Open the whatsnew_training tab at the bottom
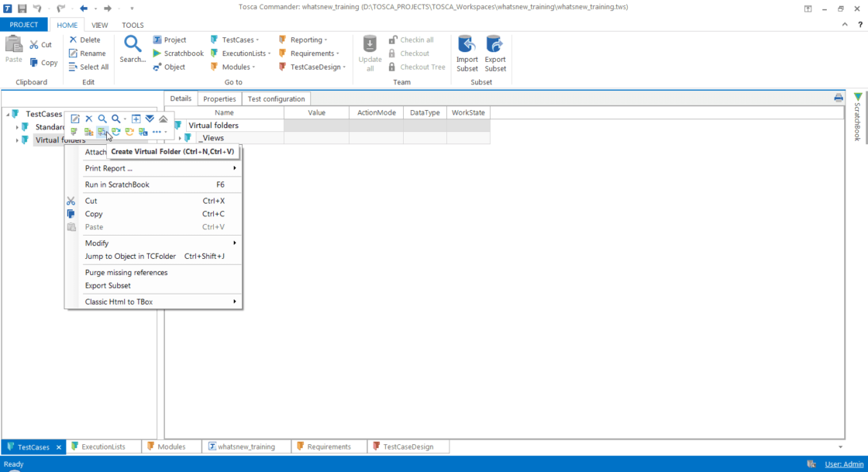The image size is (868, 472). tap(246, 447)
